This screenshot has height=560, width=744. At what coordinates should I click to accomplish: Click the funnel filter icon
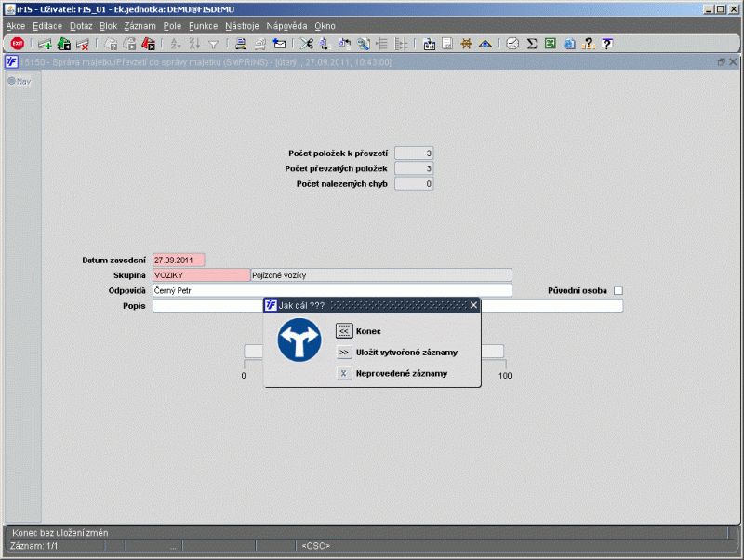tap(214, 45)
